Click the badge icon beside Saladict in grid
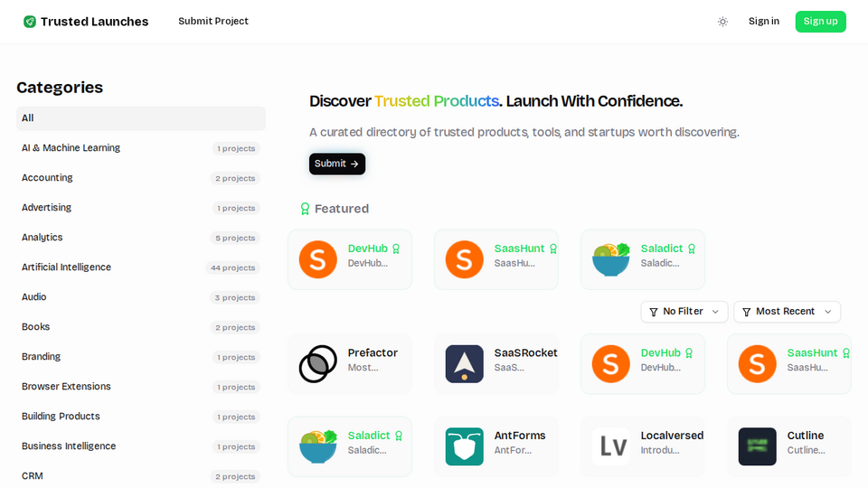The height and width of the screenshot is (488, 868). [x=399, y=436]
